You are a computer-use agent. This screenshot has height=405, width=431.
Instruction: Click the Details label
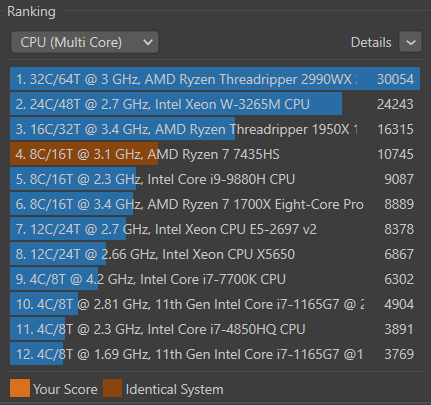371,43
